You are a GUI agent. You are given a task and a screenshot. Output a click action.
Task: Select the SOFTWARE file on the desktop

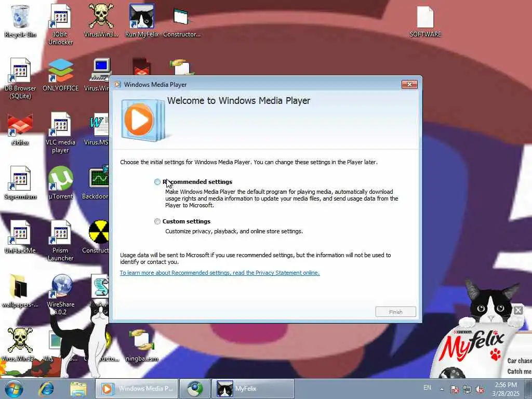point(425,22)
